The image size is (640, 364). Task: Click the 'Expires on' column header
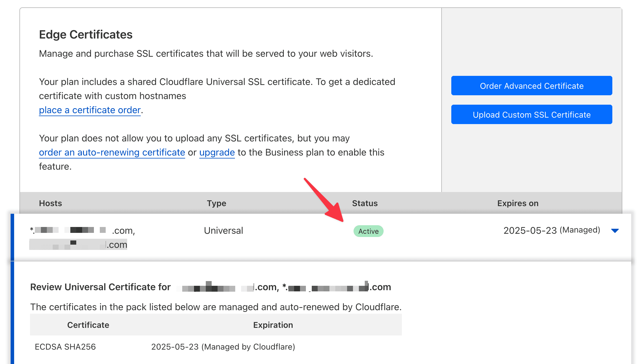[518, 203]
